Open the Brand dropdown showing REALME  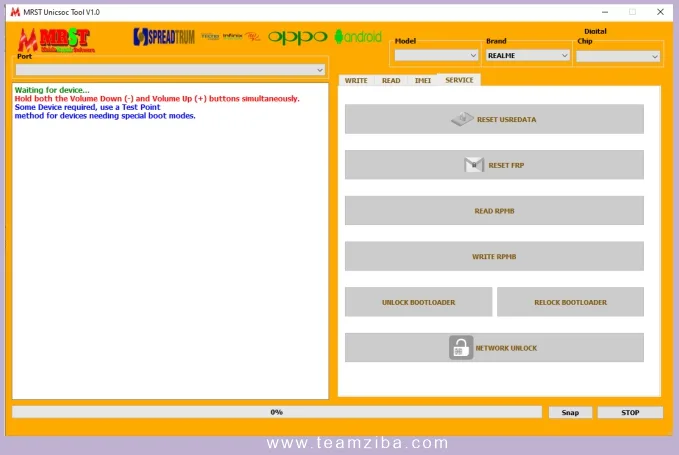(527, 55)
